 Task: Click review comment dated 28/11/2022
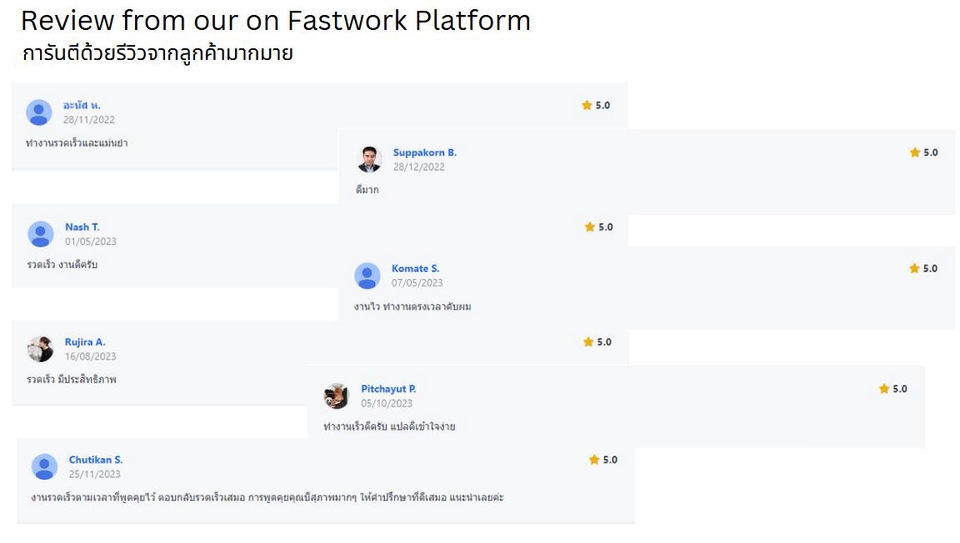click(x=77, y=143)
